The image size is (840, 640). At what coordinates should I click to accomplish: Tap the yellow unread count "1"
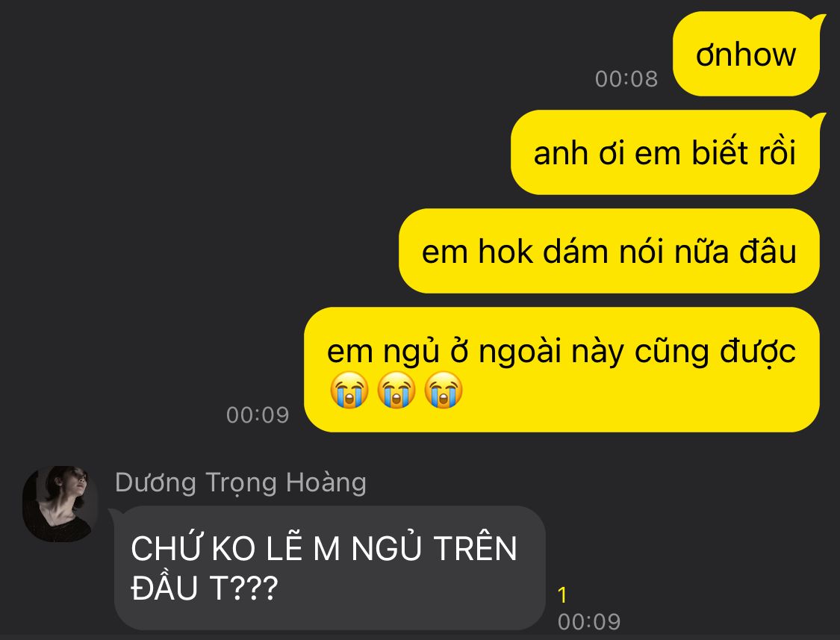pos(562,595)
